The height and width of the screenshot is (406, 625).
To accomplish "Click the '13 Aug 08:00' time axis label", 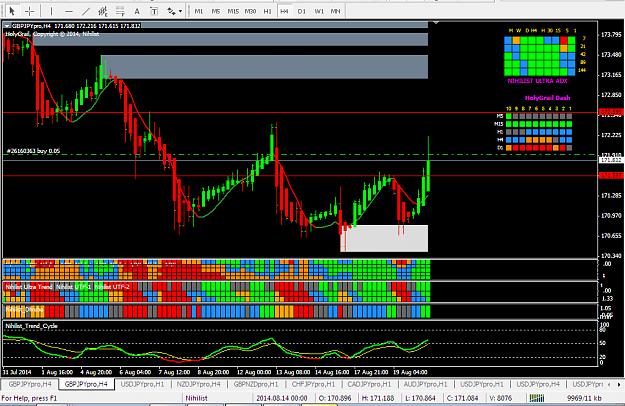I will point(293,372).
